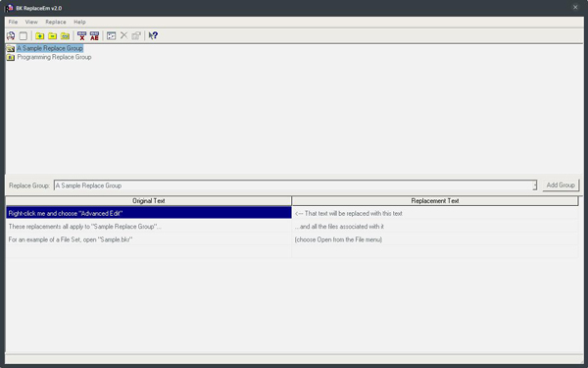Click the gray X toolbar icon
588x368 pixels.
[x=123, y=35]
